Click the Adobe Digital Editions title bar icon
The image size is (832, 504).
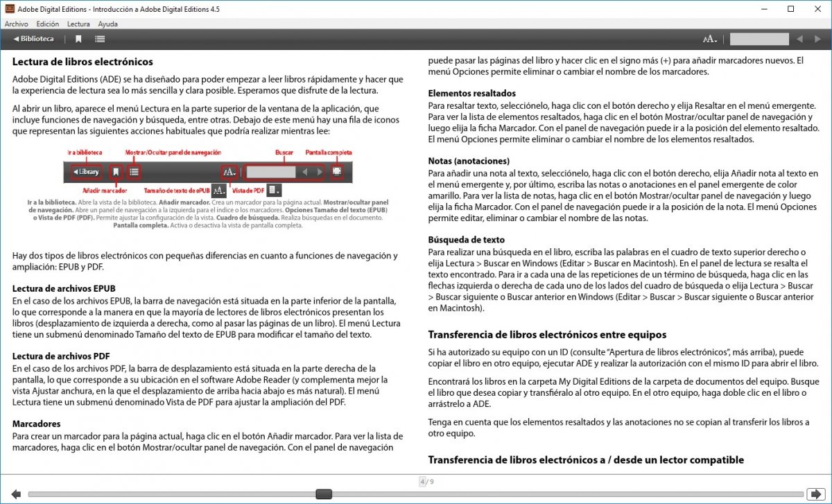(x=10, y=8)
